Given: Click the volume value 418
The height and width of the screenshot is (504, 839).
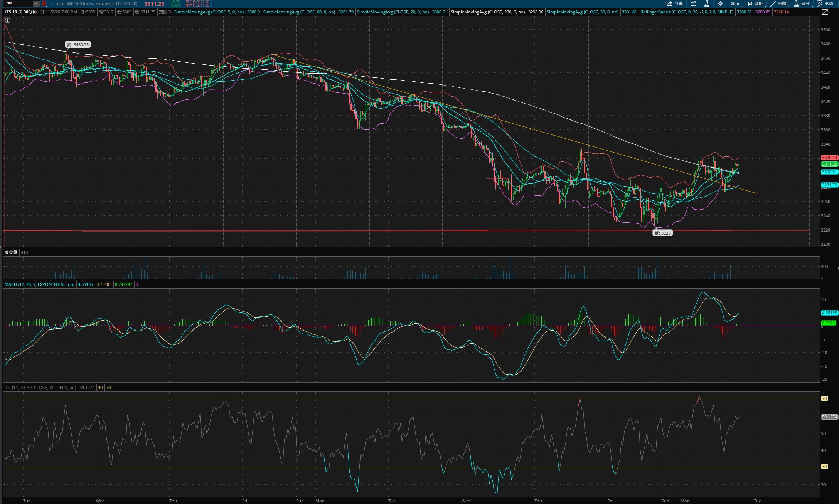Looking at the screenshot, I should point(24,252).
